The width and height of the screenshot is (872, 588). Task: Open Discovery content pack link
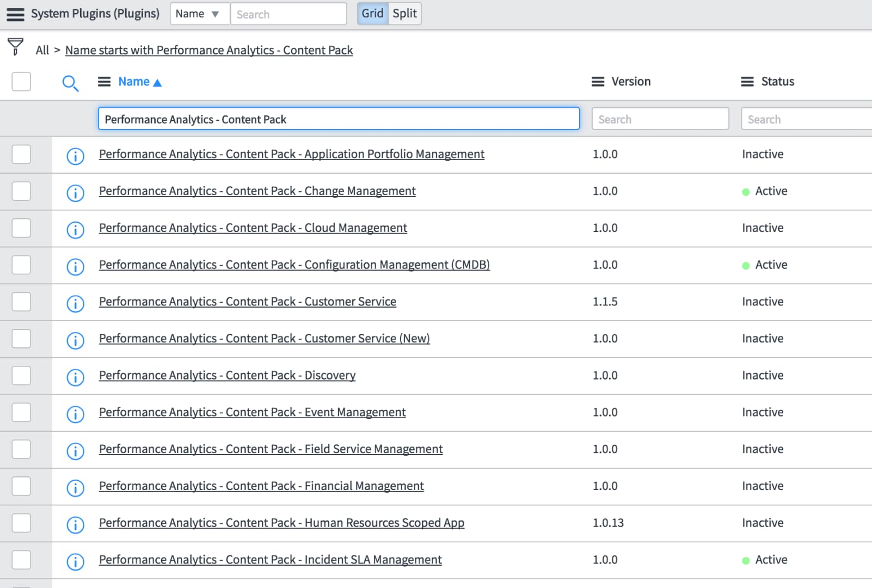point(228,376)
